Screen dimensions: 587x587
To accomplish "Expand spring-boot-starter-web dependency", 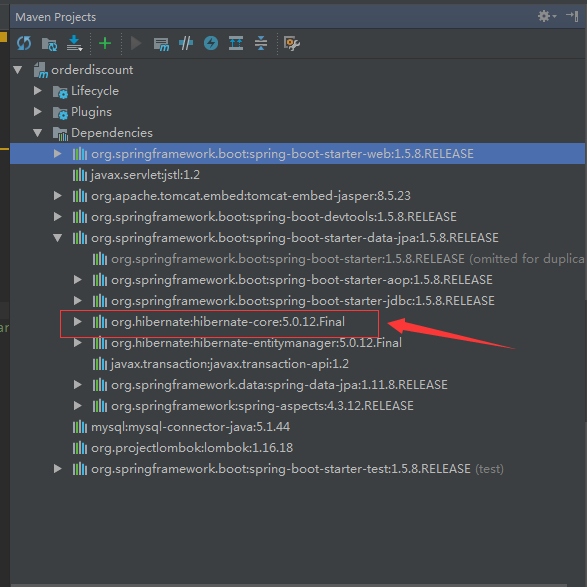I will (57, 153).
